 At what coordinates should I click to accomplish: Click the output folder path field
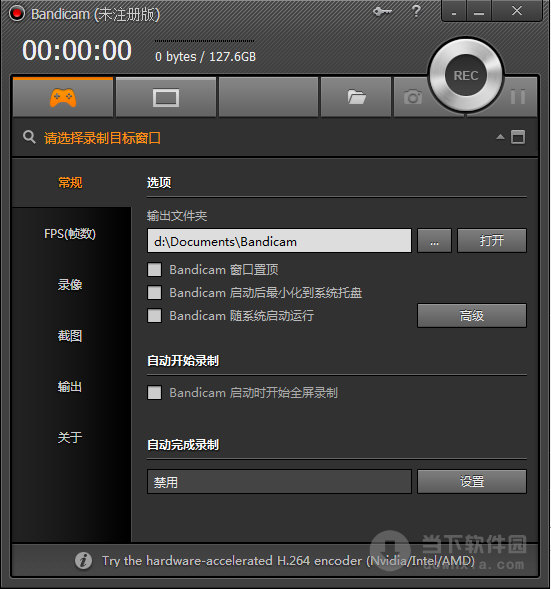tap(279, 241)
